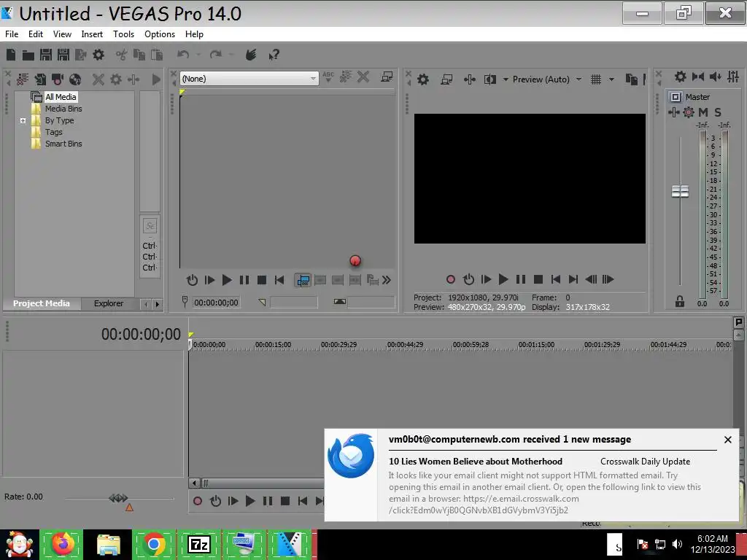Show more Trimmer buttons chevron
Viewport: 747px width, 560px height.
387,280
